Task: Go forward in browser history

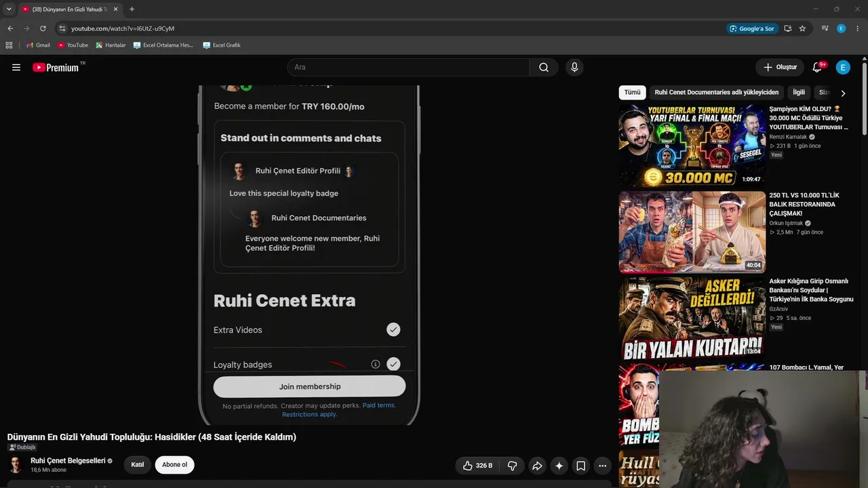Action: tap(26, 28)
